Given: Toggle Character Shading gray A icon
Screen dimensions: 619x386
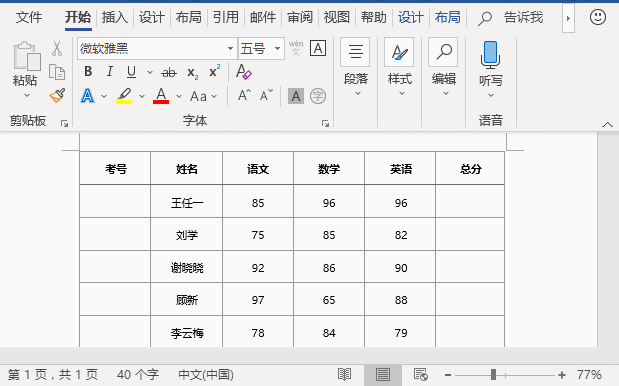Looking at the screenshot, I should pos(296,96).
